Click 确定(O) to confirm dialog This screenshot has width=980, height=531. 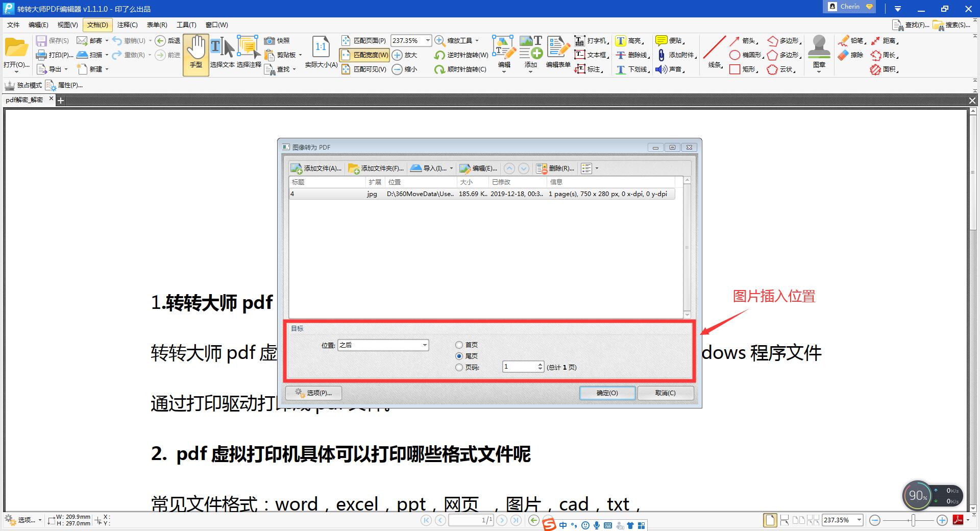click(607, 393)
